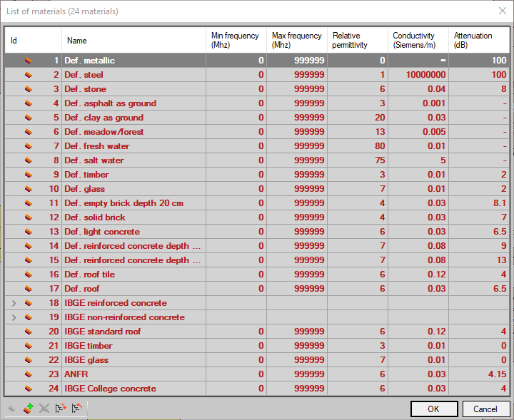Cancel the materials list dialog
514x420 pixels.
(485, 409)
